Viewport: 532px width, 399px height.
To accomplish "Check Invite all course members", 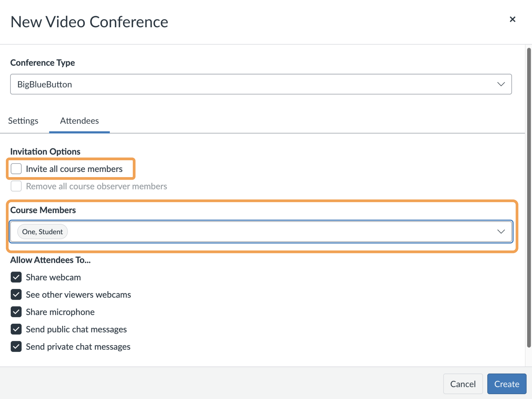I will (16, 169).
